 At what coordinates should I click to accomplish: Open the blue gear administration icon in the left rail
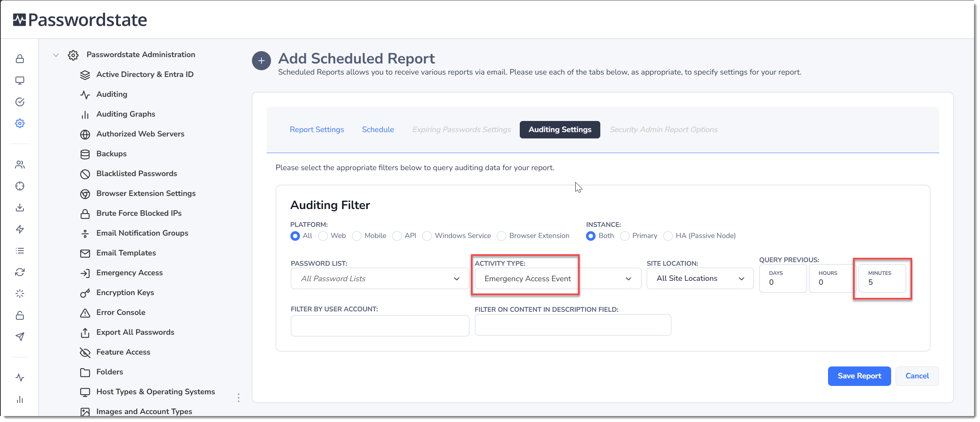pyautogui.click(x=20, y=123)
